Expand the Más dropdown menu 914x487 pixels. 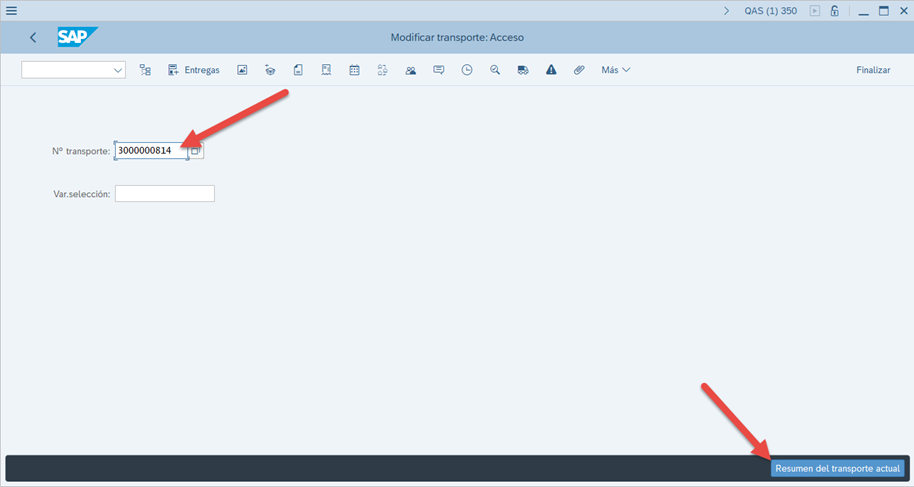615,70
